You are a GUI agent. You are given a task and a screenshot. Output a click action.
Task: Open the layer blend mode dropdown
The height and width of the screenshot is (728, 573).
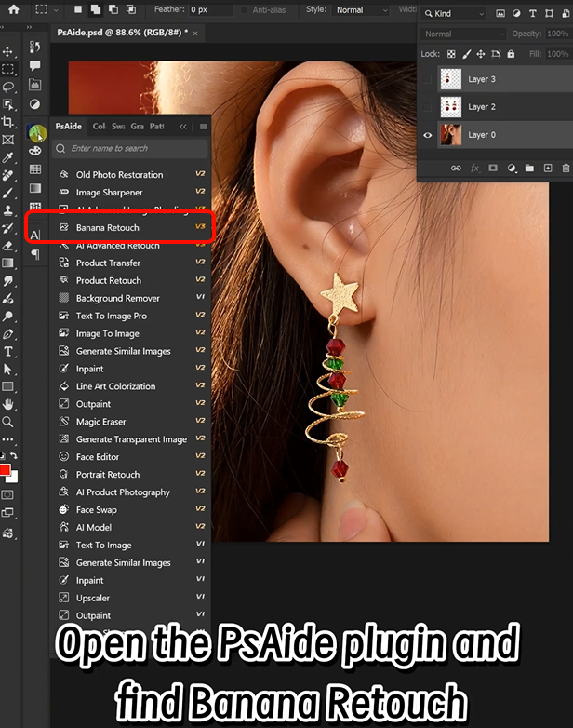tap(463, 34)
